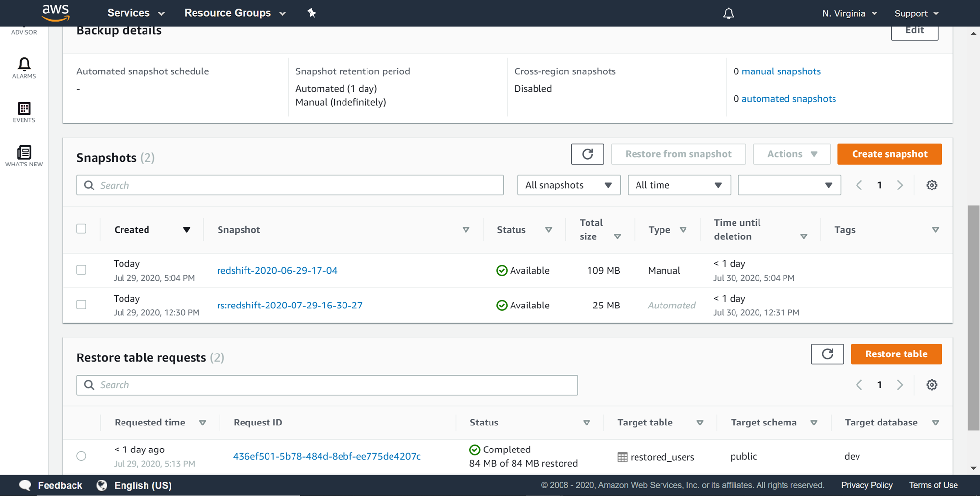This screenshot has width=980, height=496.
Task: Click the Snapshots search field
Action: tap(290, 185)
